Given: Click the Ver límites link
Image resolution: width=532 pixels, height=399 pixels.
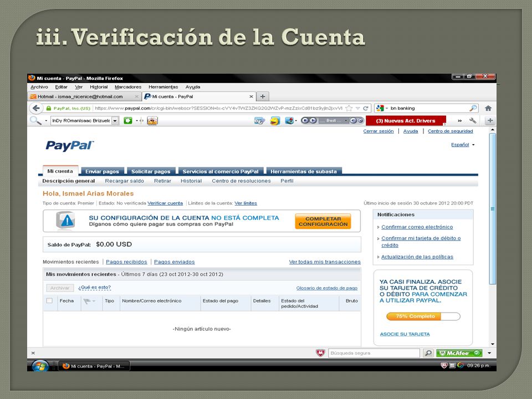Looking at the screenshot, I should click(x=245, y=203).
